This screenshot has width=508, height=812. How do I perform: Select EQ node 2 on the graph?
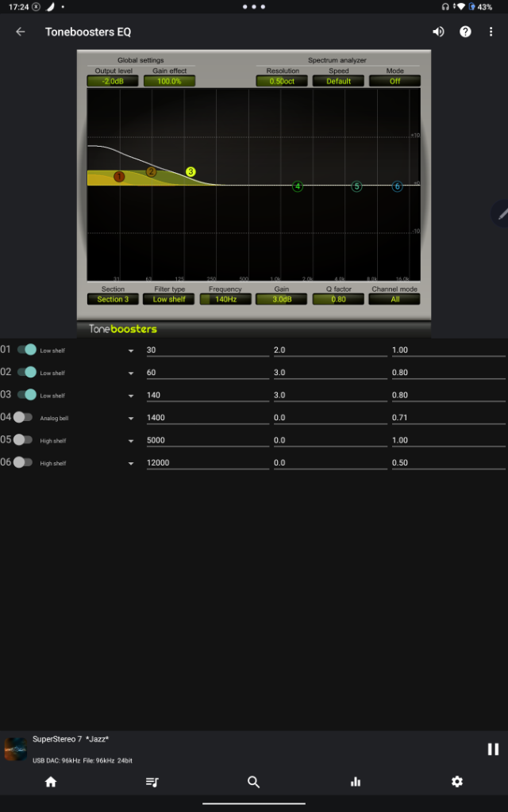tap(151, 171)
